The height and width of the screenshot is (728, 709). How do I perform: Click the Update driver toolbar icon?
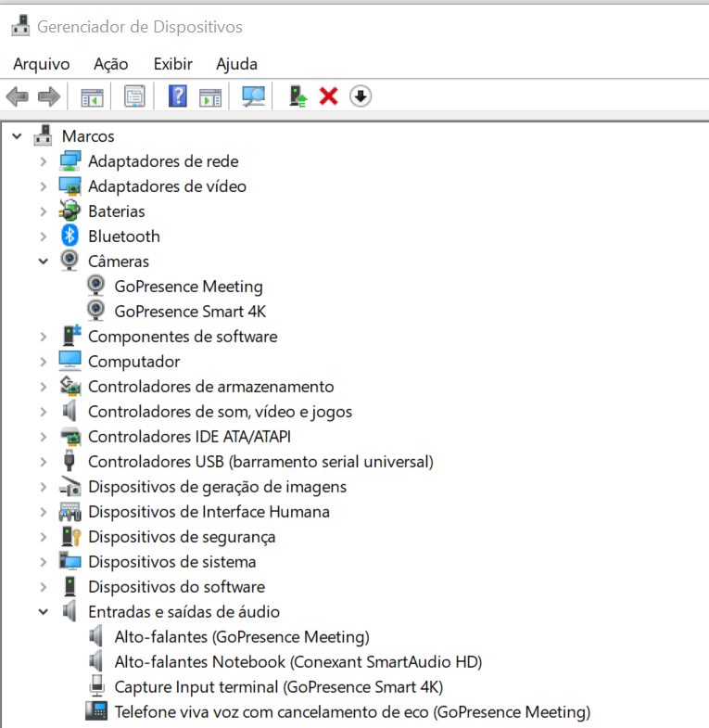pos(298,96)
